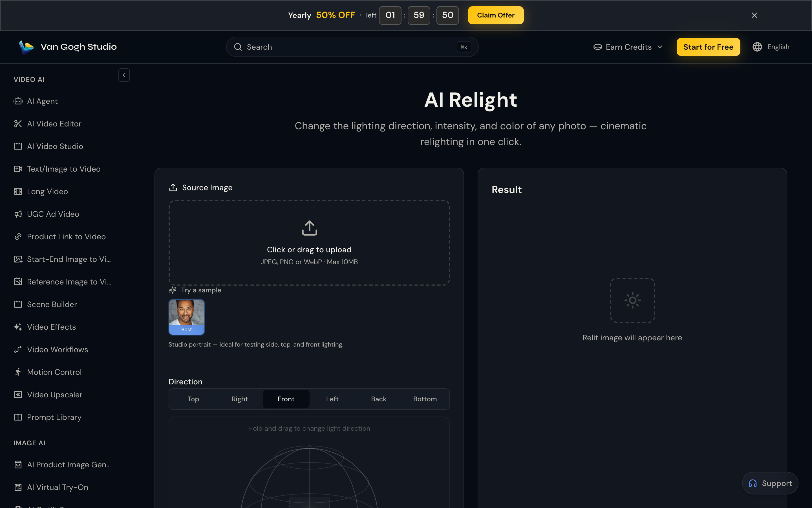Open Product Link to Video
Viewport: 812px width, 508px height.
(60, 237)
